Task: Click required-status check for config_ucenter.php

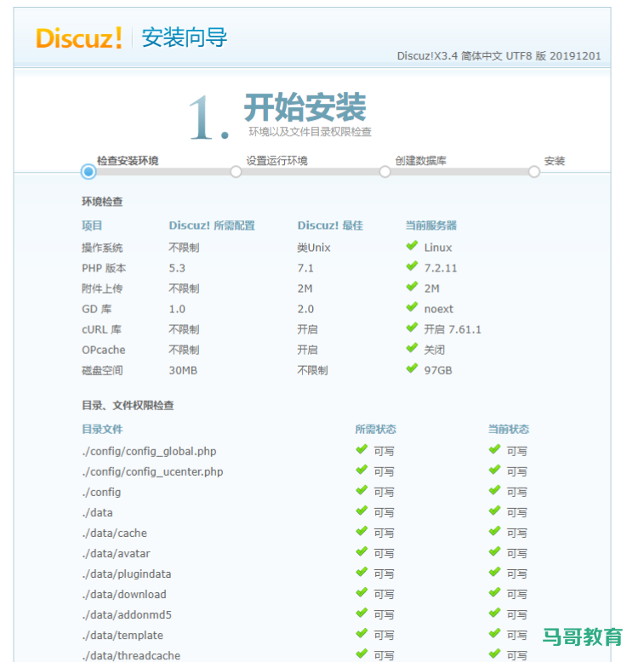Action: (362, 471)
